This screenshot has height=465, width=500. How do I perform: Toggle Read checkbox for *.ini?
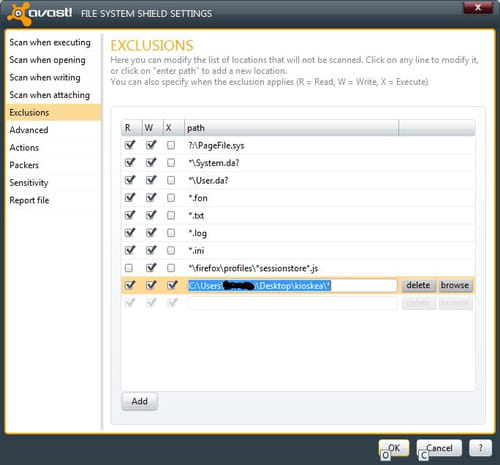point(130,250)
